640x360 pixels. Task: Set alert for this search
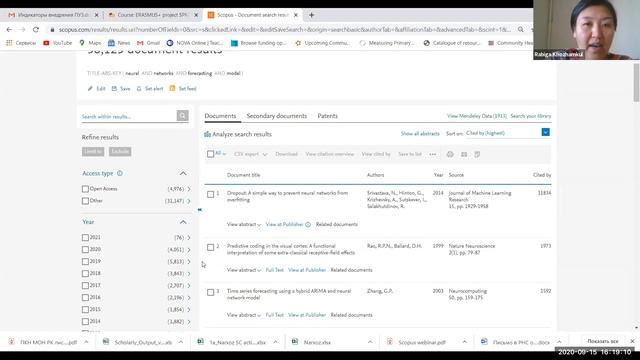(x=149, y=89)
